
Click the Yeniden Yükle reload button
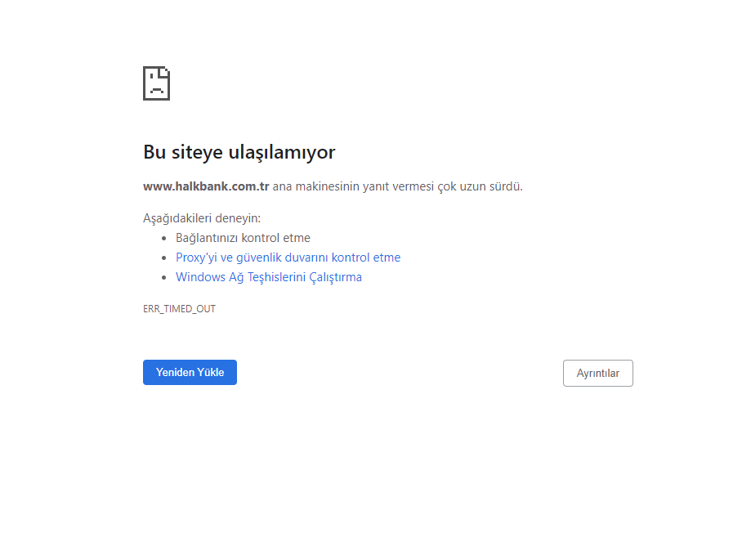(190, 372)
